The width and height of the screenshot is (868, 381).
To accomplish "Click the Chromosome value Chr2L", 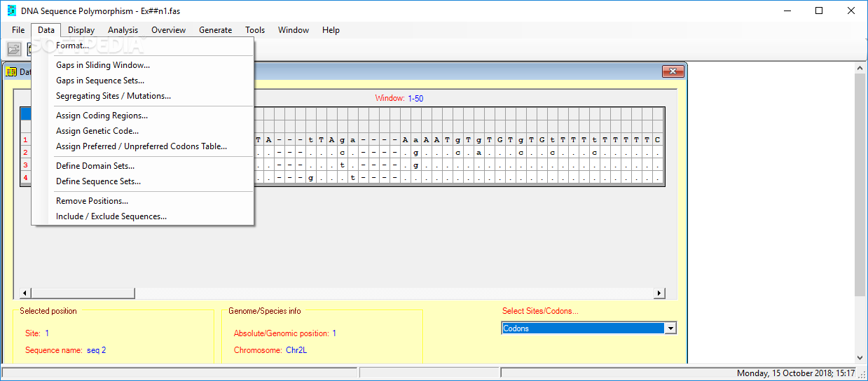I will click(x=296, y=350).
